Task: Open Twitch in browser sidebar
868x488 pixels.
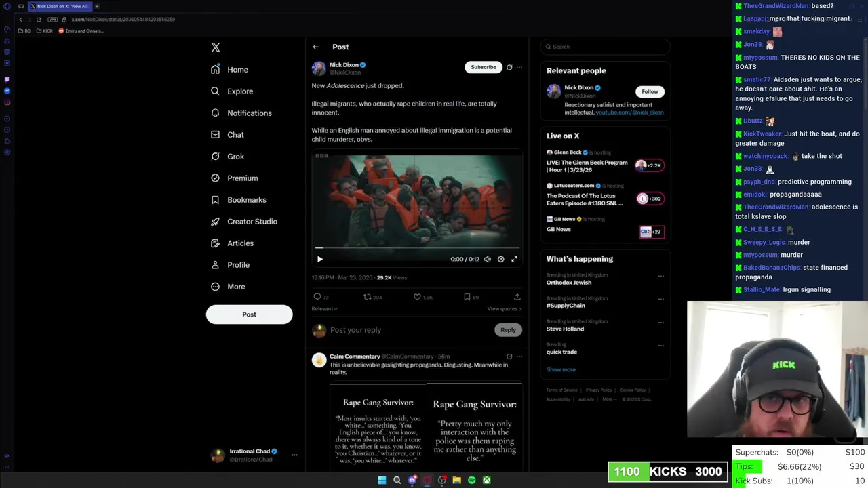Action: (7, 79)
